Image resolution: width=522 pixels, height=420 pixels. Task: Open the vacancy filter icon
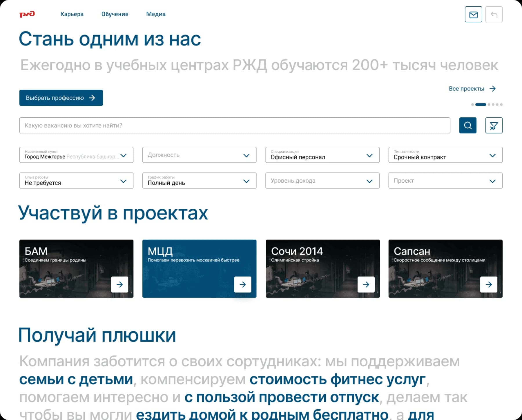[x=494, y=126]
